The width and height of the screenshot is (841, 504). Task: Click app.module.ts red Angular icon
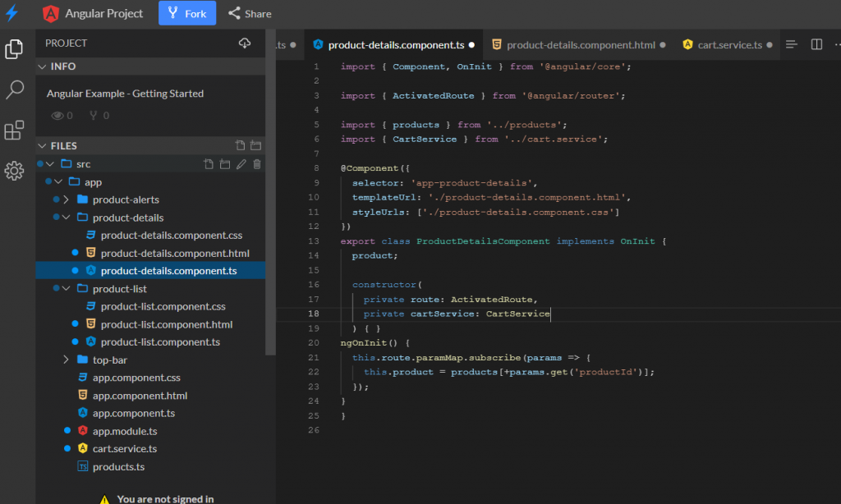(83, 431)
